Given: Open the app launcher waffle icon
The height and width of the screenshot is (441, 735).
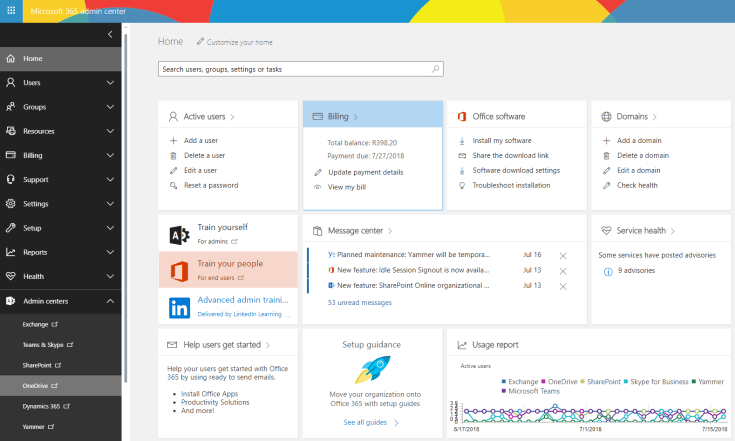Looking at the screenshot, I should [11, 11].
